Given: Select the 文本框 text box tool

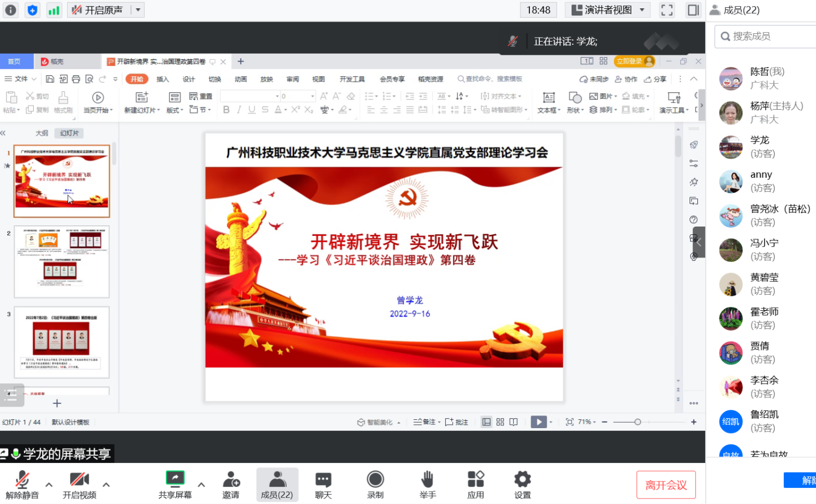Looking at the screenshot, I should (x=548, y=104).
